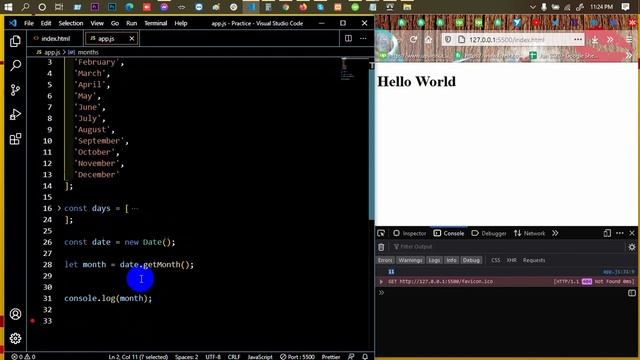The width and height of the screenshot is (640, 360).
Task: Open devtools customize ellipsis menu
Action: click(x=620, y=233)
